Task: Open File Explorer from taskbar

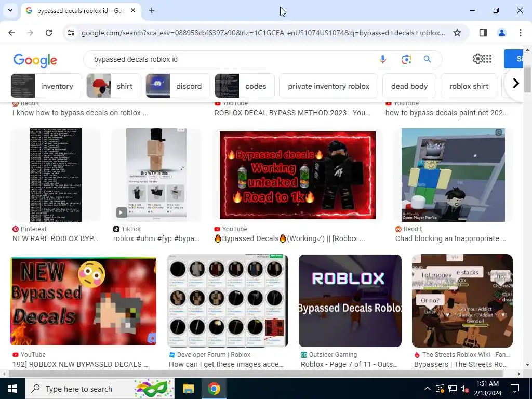Action: tap(188, 389)
